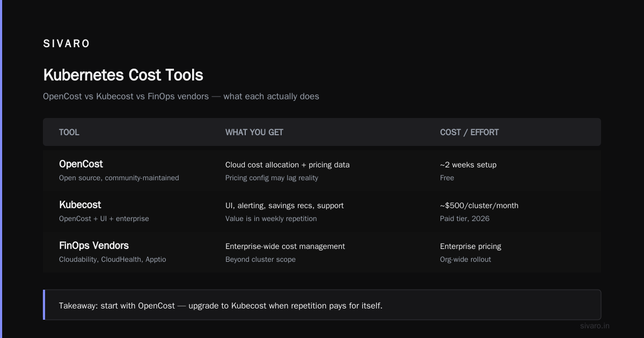
Task: Click the COST / EFFORT column header
Action: click(x=470, y=132)
